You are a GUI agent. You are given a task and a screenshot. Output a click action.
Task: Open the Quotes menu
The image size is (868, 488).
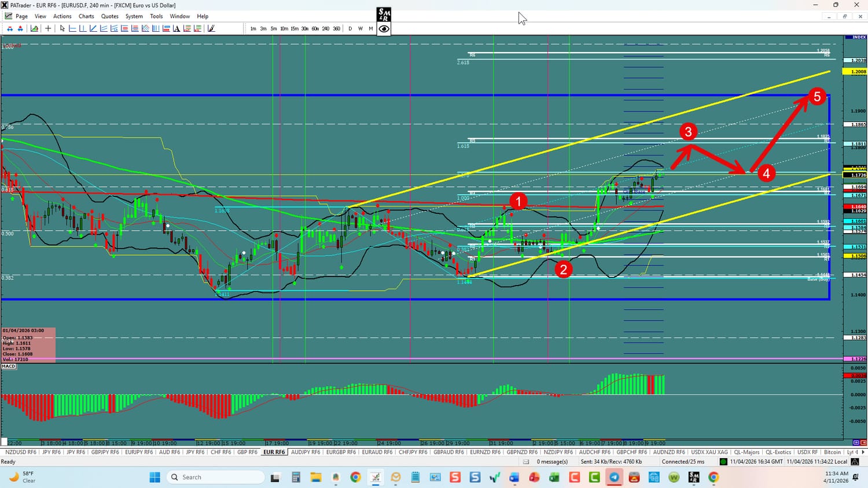[109, 16]
